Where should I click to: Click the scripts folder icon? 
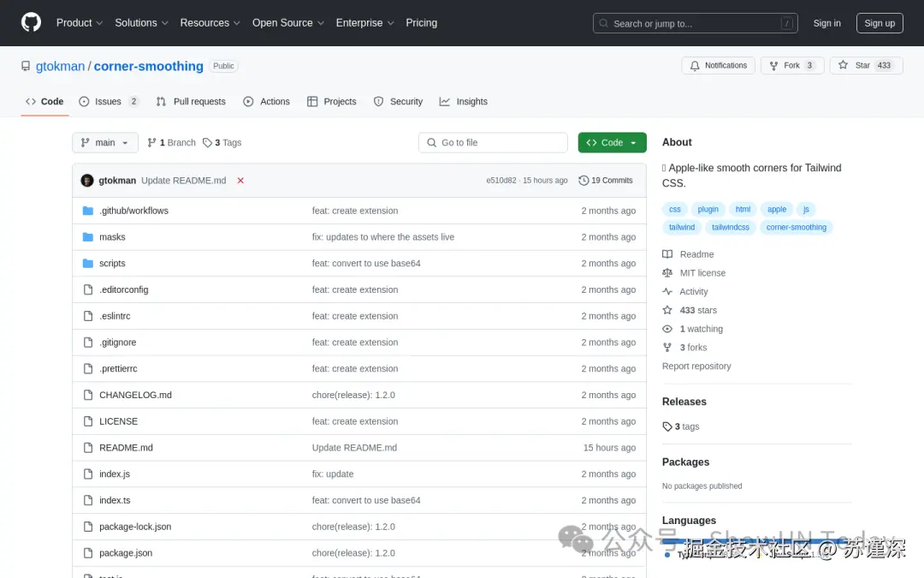click(x=88, y=263)
